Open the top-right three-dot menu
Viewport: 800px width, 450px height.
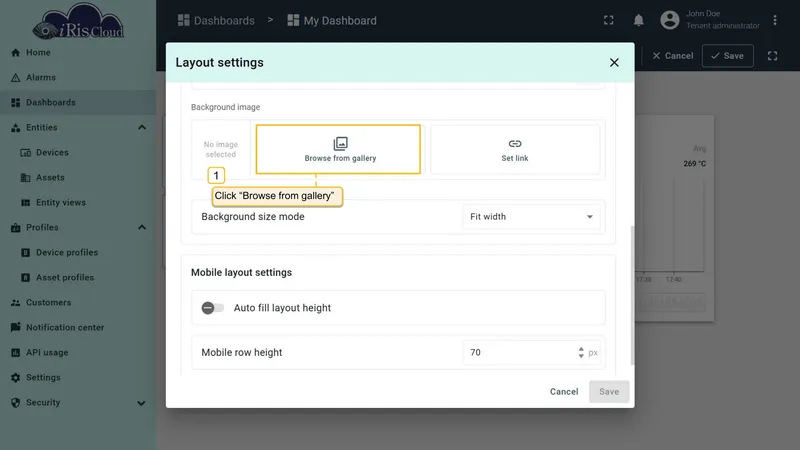774,20
